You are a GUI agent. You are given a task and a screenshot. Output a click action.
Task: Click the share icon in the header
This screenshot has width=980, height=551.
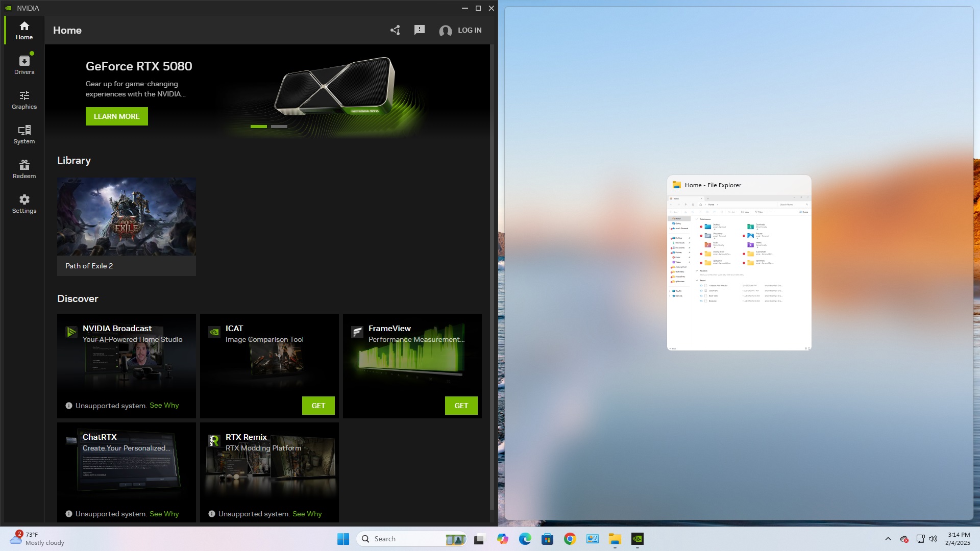[x=395, y=30]
